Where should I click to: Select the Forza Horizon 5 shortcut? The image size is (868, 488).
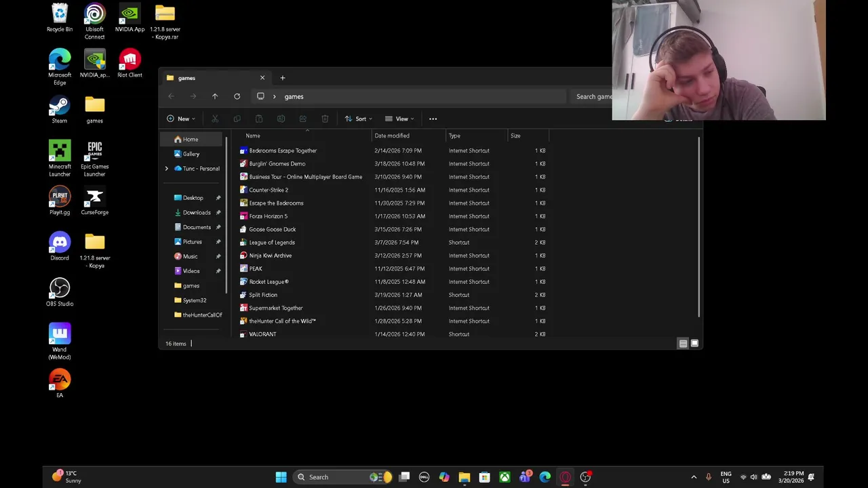[268, 216]
